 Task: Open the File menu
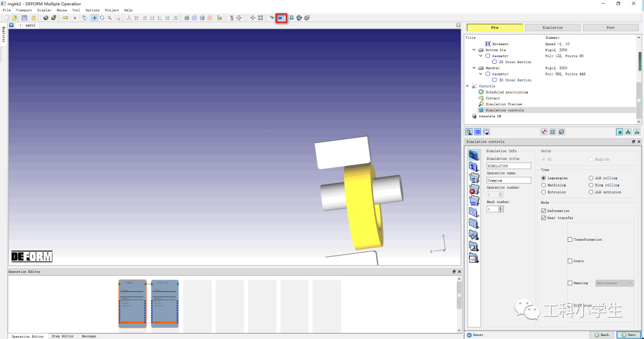click(x=7, y=10)
